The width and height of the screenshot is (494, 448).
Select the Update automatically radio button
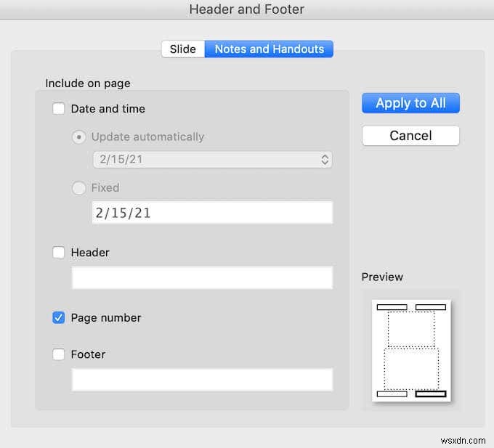[x=78, y=137]
